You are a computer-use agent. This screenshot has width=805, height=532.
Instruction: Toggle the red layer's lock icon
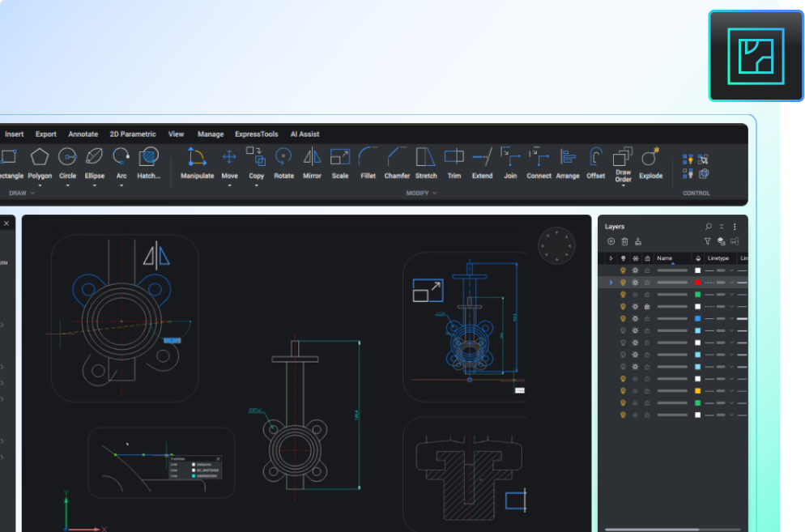click(647, 283)
